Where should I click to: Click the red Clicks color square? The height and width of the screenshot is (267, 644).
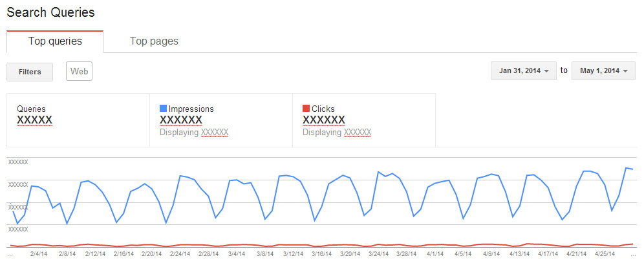306,109
